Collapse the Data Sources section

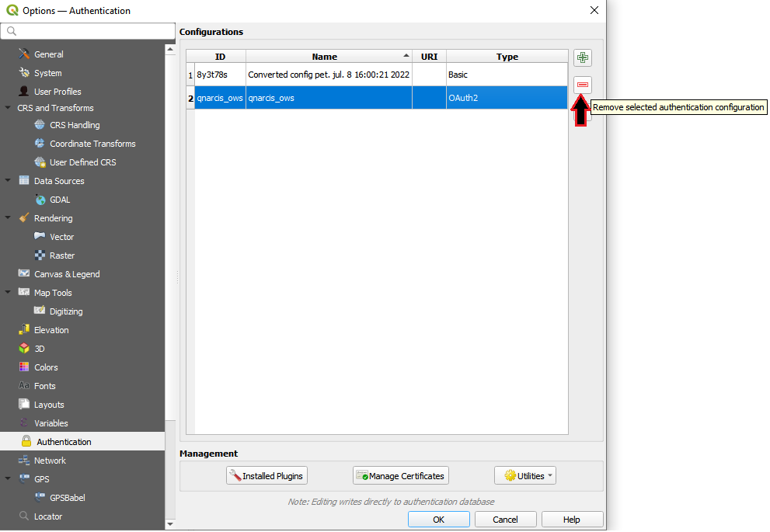8,180
